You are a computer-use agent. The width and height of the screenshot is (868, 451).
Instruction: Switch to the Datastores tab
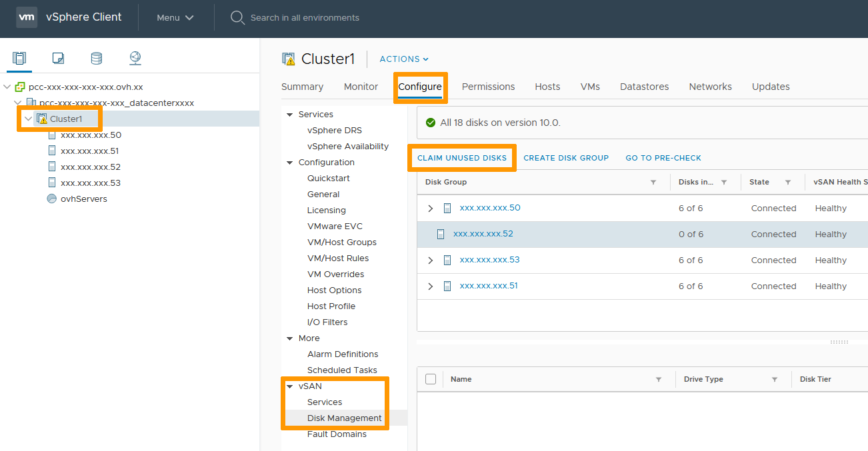[x=644, y=87]
